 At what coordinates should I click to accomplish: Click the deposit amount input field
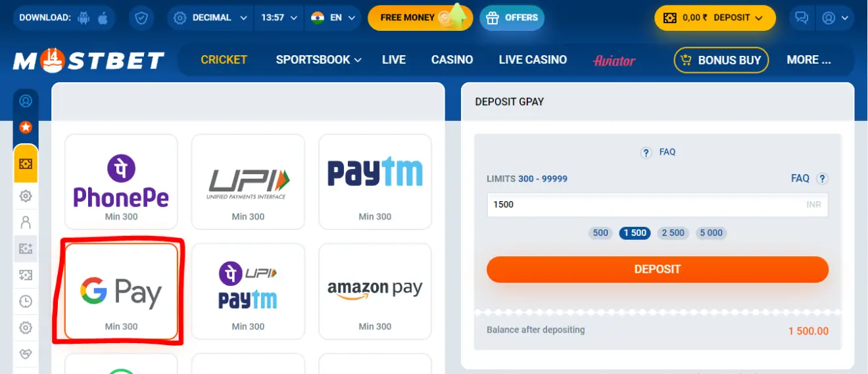point(658,204)
